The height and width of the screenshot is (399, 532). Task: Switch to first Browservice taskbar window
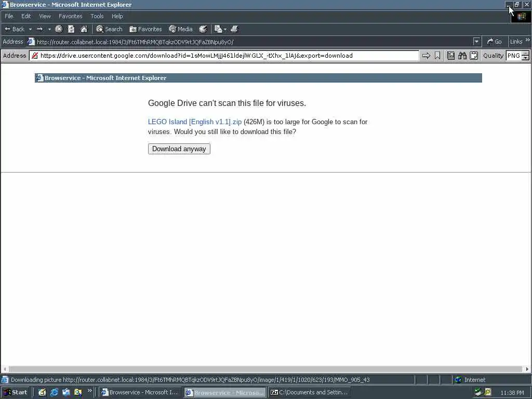[140, 393]
